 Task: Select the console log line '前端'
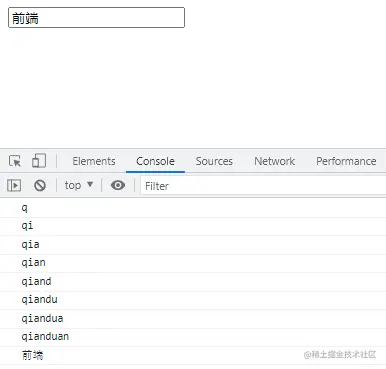click(x=193, y=355)
